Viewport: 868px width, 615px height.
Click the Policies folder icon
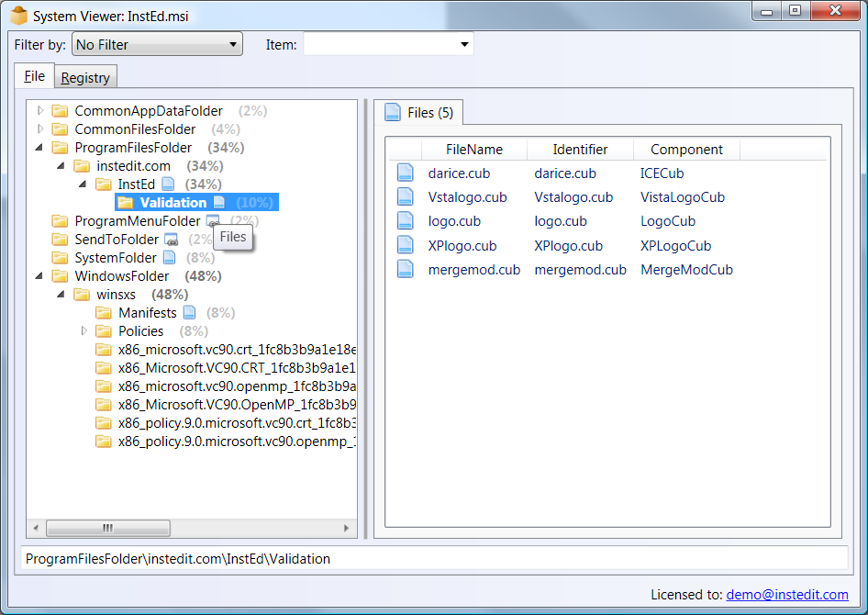pyautogui.click(x=103, y=331)
